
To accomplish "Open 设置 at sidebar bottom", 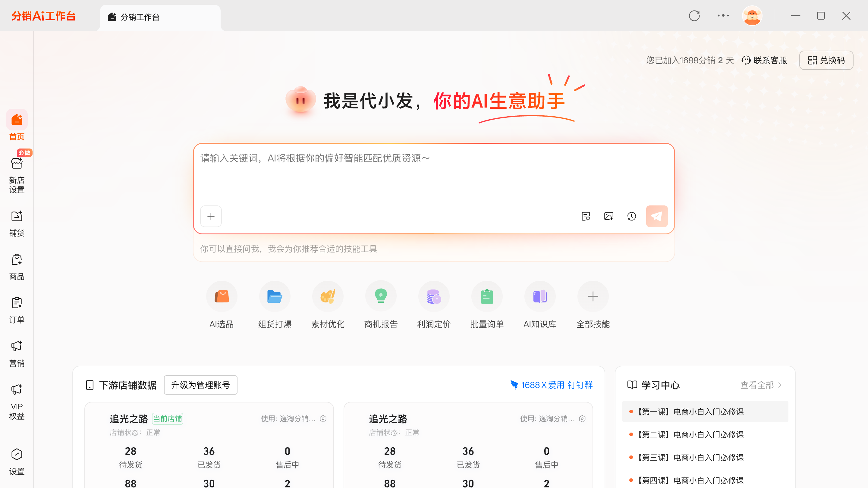I will coord(17,462).
